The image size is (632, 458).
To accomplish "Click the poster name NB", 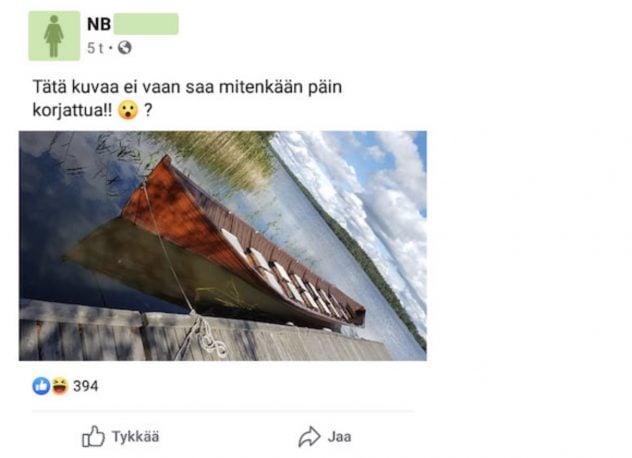I will tap(99, 24).
